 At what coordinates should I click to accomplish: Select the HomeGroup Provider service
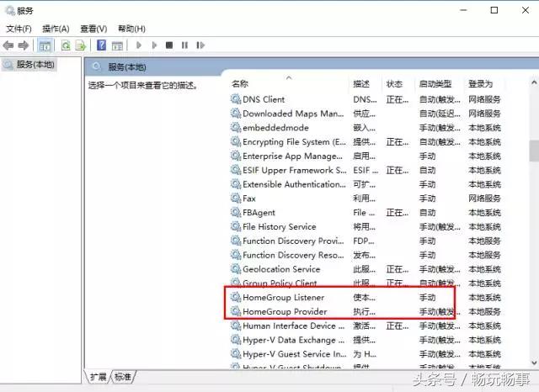click(x=365, y=312)
